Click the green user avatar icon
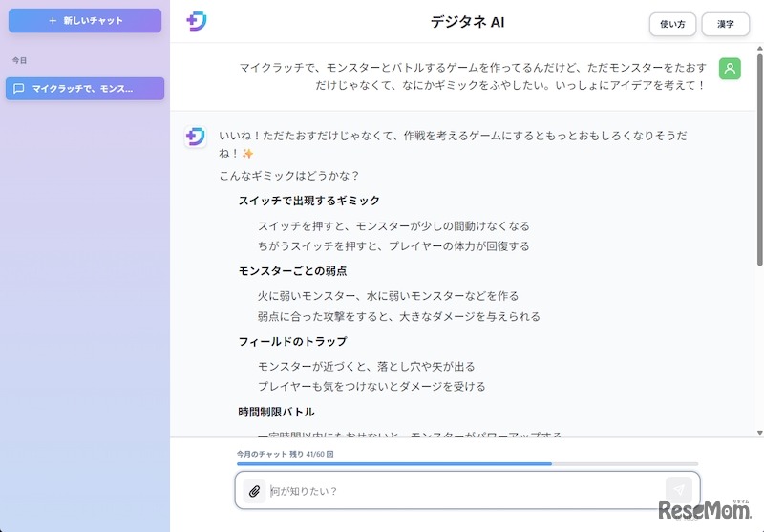Image resolution: width=764 pixels, height=532 pixels. (x=730, y=69)
